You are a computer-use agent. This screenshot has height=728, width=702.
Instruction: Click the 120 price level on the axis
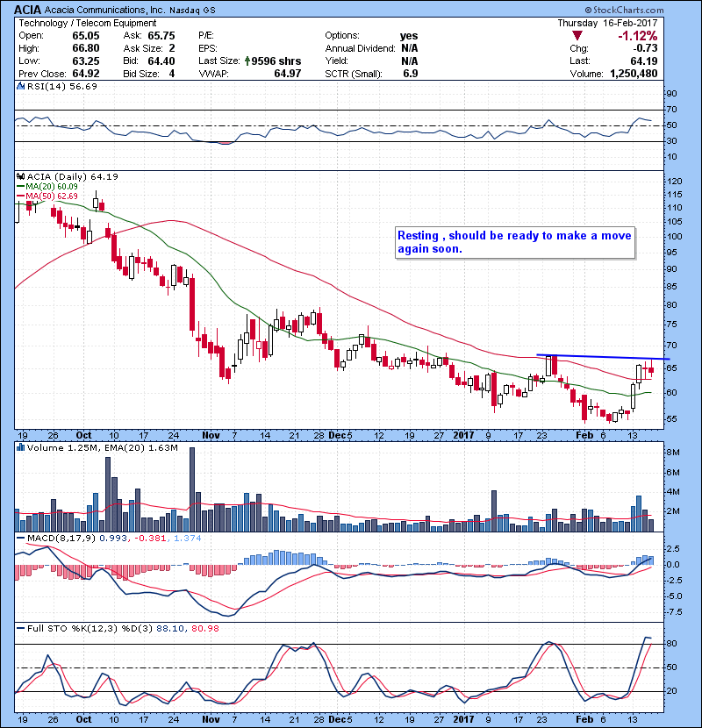click(x=675, y=182)
